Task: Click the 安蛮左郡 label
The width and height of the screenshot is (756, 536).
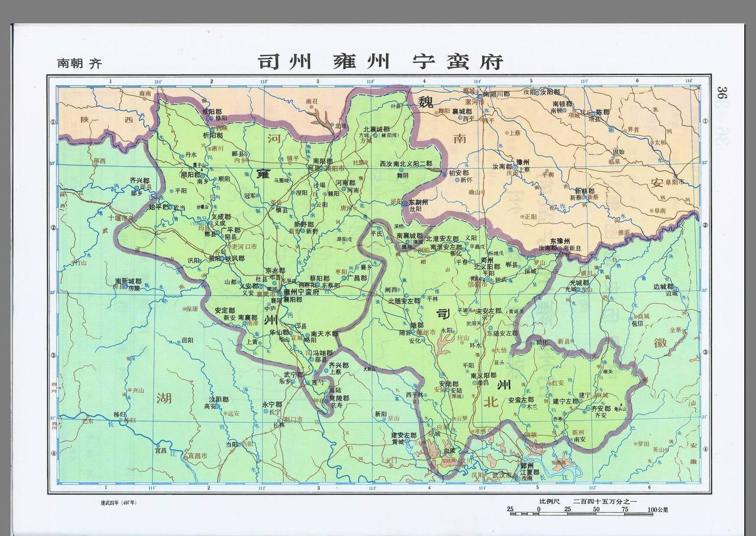Action: coord(521,399)
